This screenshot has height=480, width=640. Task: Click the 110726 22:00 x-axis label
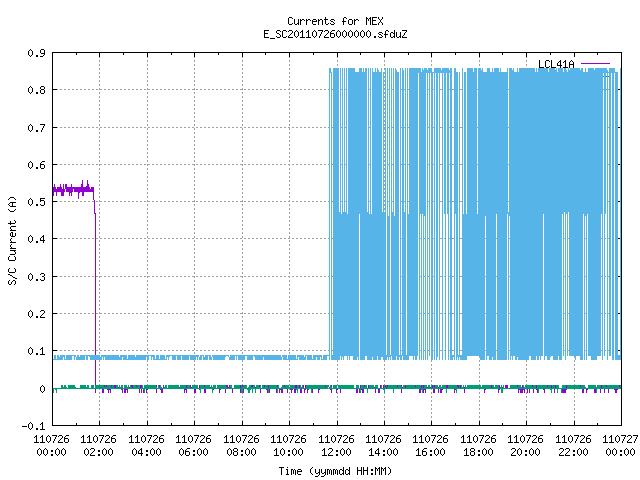coord(573,446)
